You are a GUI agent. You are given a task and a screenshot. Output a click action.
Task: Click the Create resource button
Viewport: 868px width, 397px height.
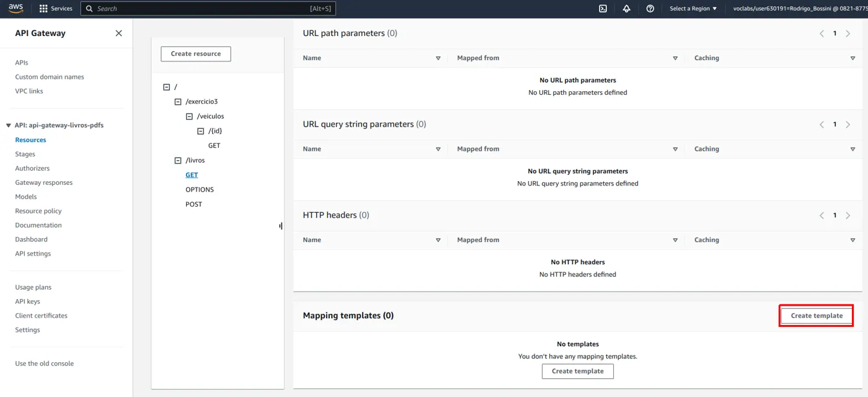tap(196, 54)
